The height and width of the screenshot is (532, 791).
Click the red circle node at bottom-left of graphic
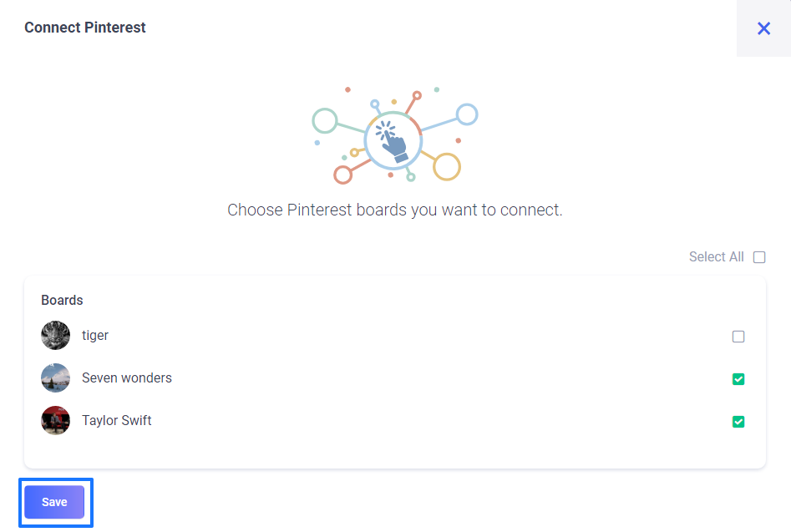(x=342, y=175)
